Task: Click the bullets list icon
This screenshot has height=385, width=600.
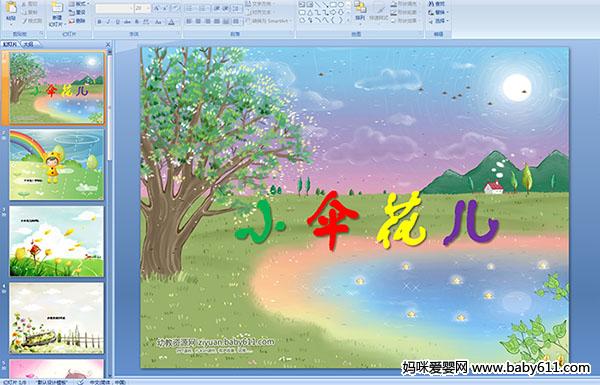Action: click(190, 8)
